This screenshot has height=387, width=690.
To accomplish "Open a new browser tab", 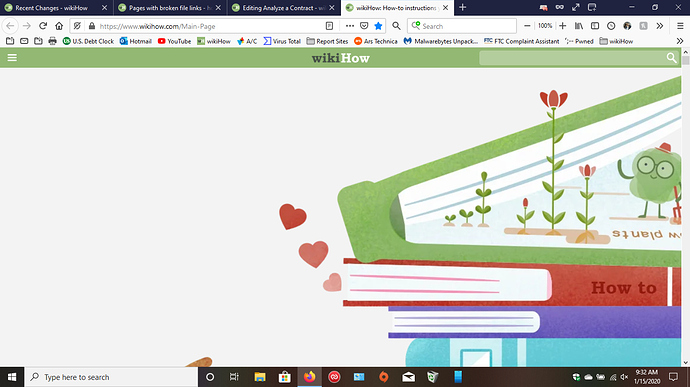I will 462,7.
